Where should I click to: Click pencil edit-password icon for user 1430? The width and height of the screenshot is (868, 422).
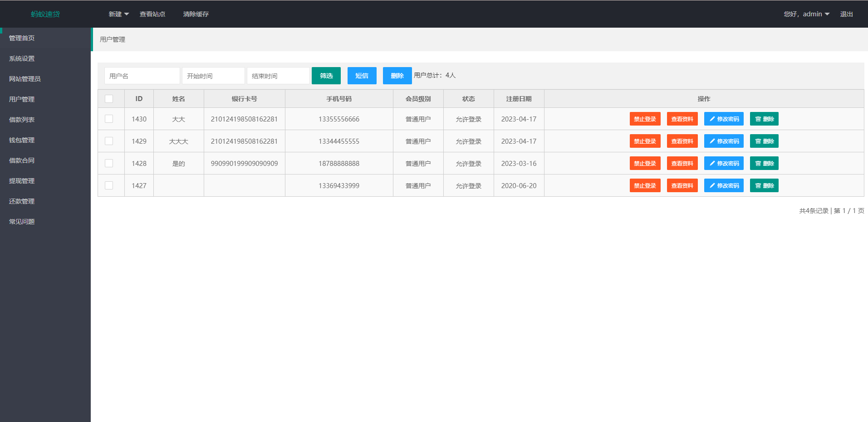tap(712, 119)
